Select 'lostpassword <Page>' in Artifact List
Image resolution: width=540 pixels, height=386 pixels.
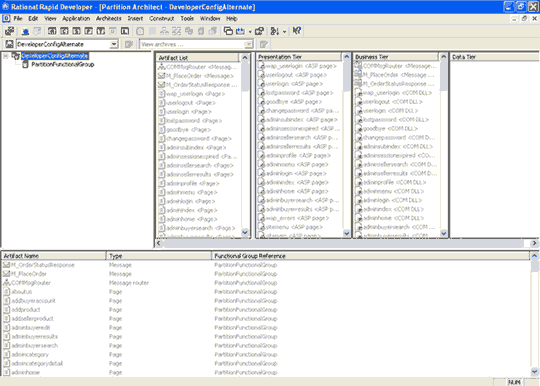coord(194,121)
